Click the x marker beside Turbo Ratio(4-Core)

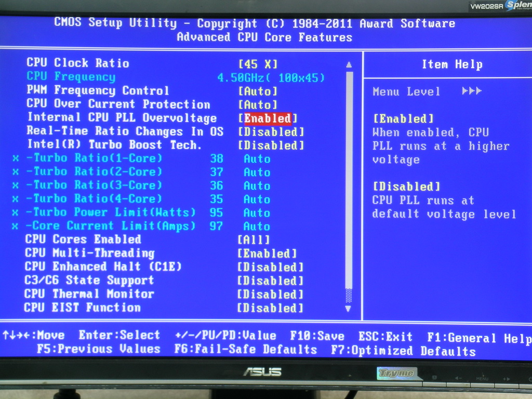(x=16, y=199)
